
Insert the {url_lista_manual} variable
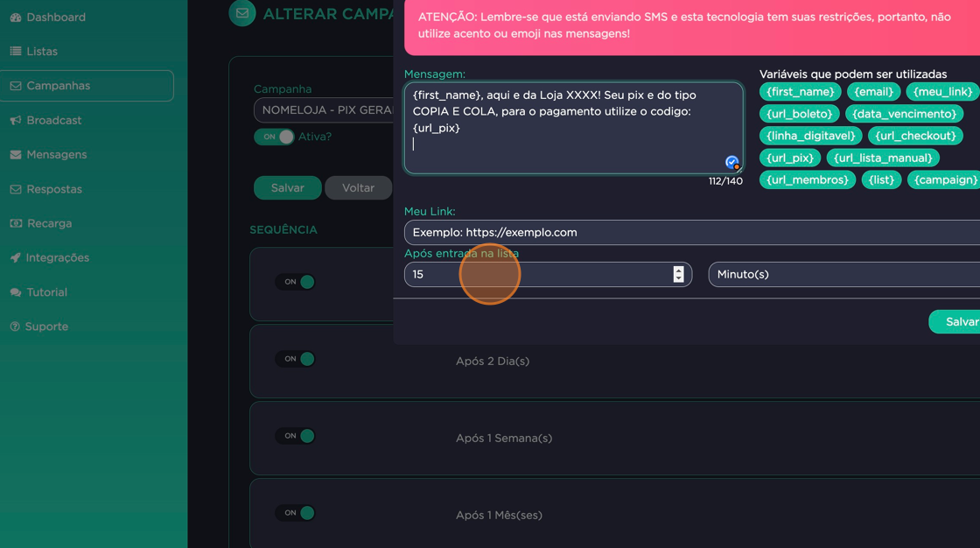(883, 158)
